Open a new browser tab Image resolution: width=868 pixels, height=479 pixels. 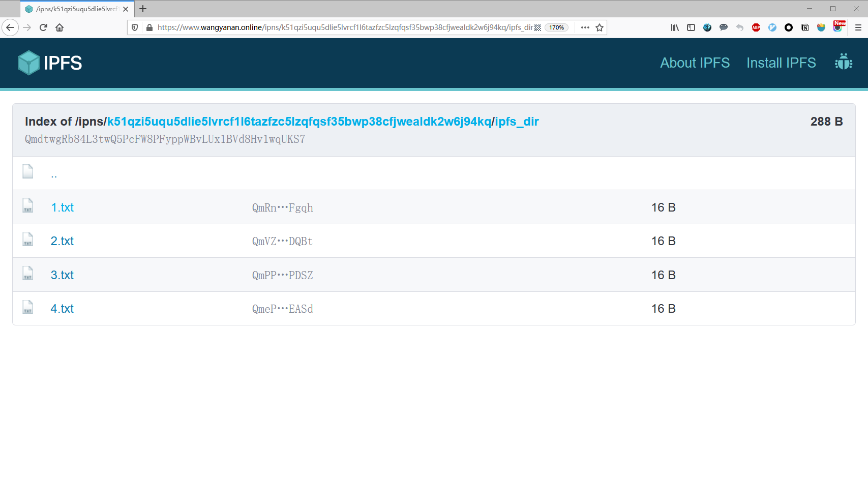pyautogui.click(x=143, y=9)
